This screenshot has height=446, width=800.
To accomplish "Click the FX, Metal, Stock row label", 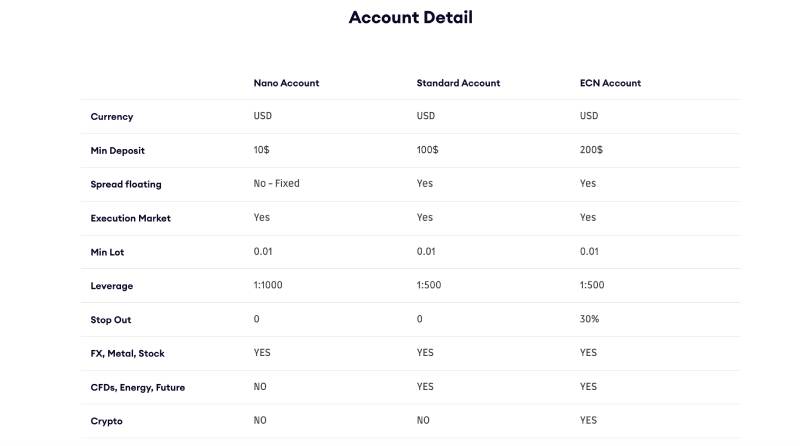I will click(127, 353).
